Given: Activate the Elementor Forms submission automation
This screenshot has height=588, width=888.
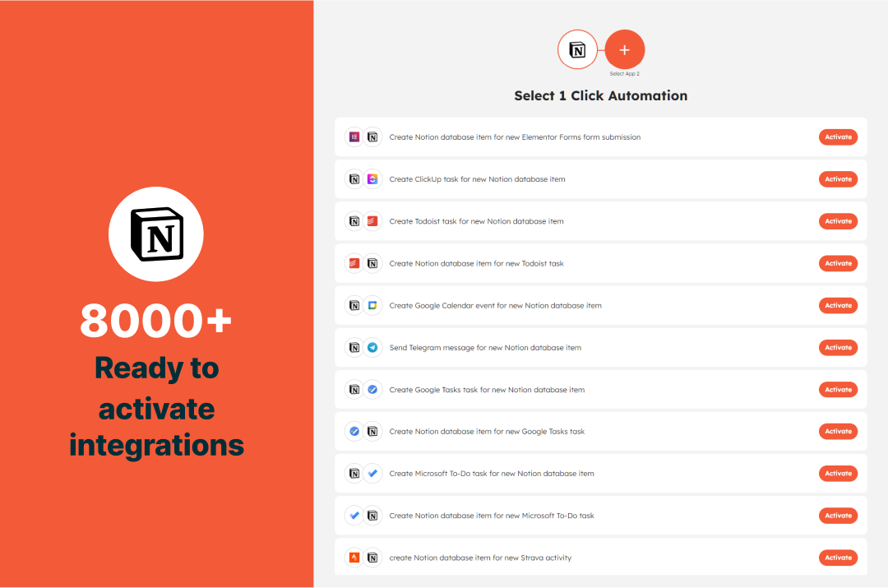Looking at the screenshot, I should coord(838,137).
